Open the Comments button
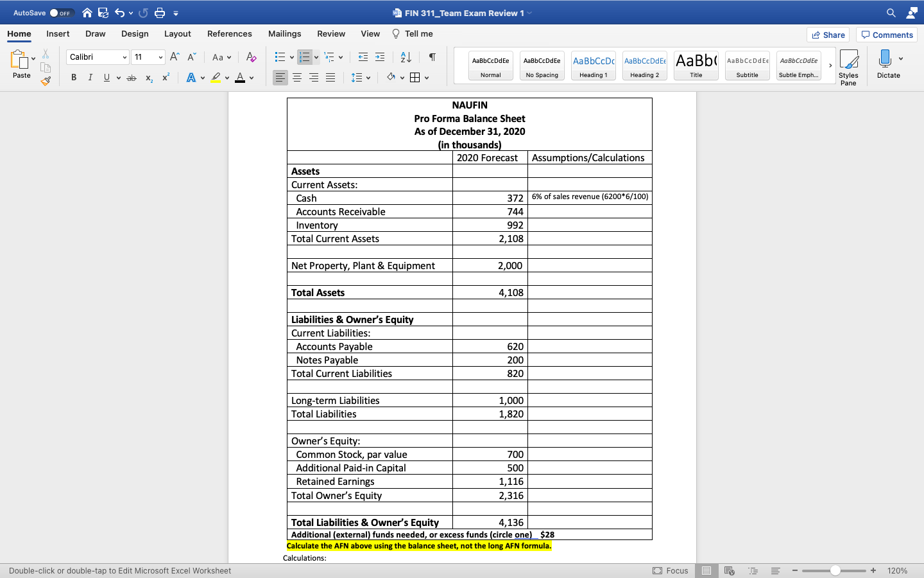 click(887, 35)
